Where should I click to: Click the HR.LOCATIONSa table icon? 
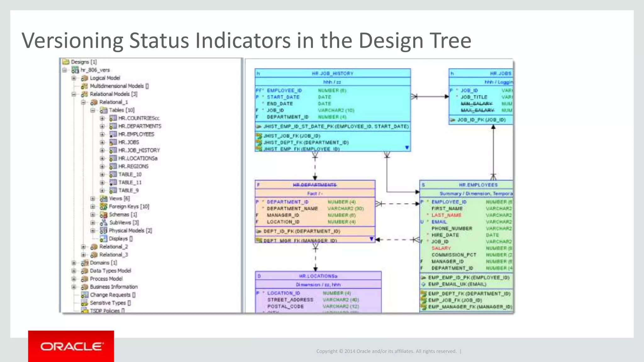113,158
